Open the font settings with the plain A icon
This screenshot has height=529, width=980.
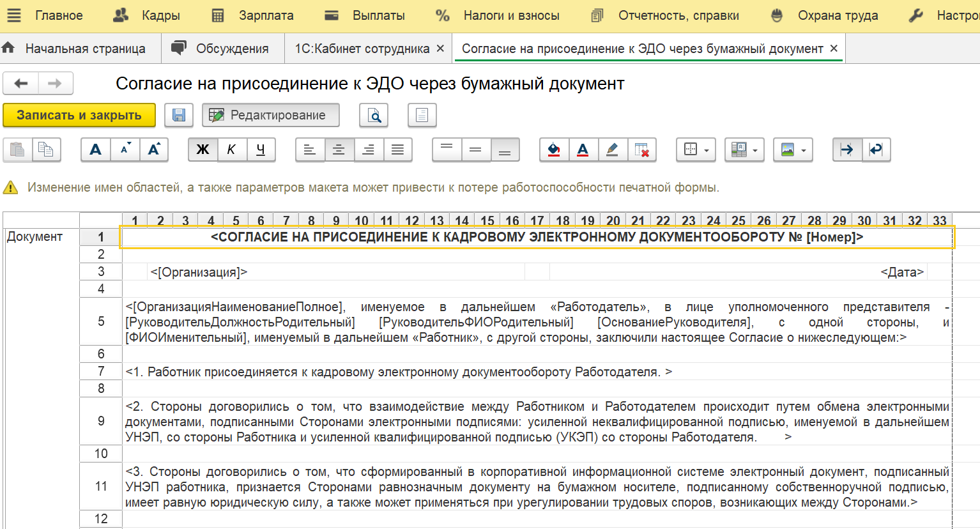click(x=96, y=149)
